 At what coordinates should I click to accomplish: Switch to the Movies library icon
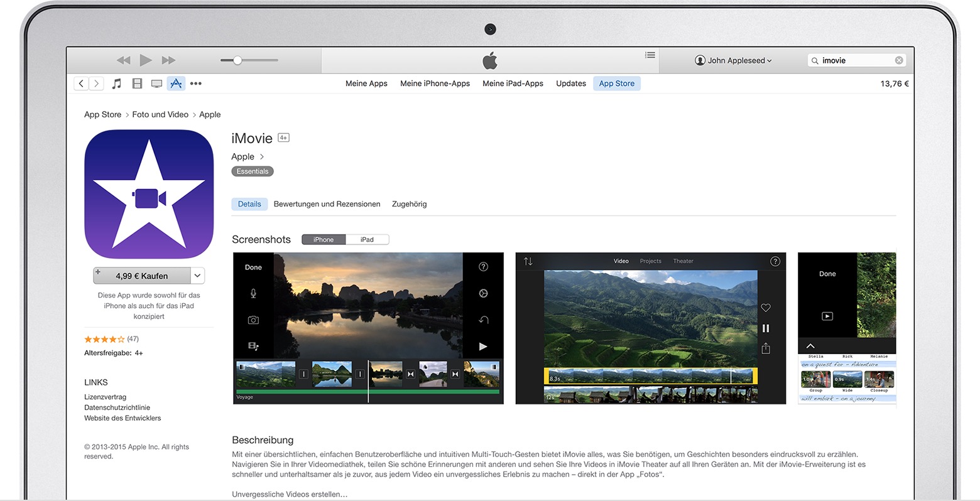(x=137, y=83)
